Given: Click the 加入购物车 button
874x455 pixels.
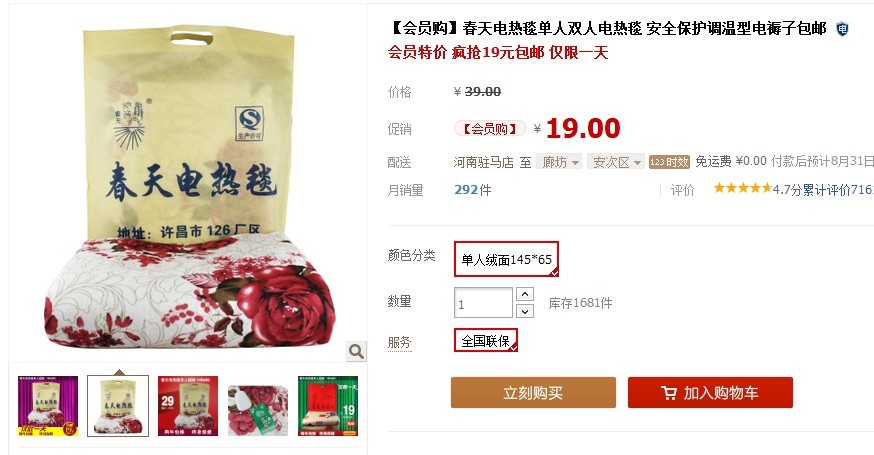Looking at the screenshot, I should 710,393.
